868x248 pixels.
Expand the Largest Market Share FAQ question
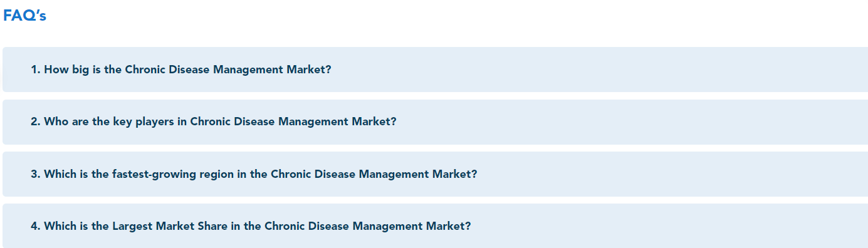point(435,225)
